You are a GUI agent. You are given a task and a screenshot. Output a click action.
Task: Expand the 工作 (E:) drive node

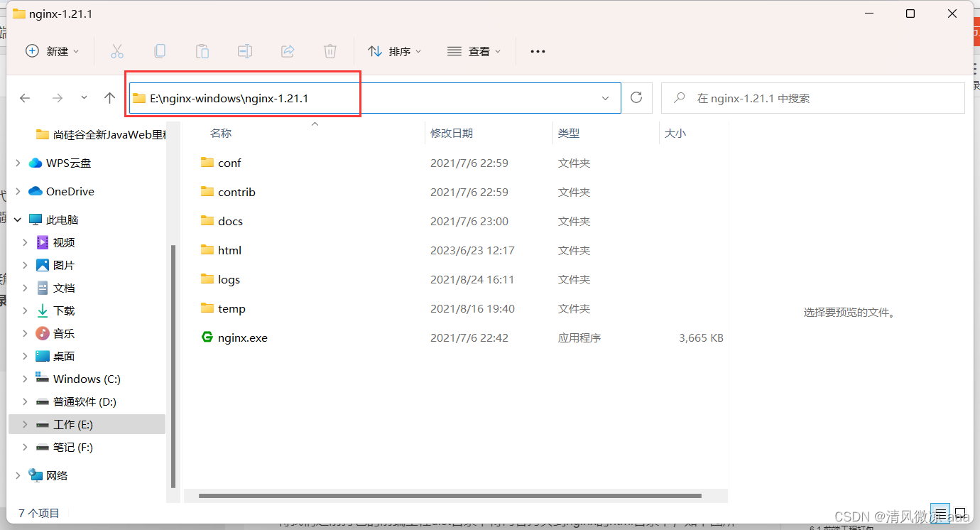[25, 424]
